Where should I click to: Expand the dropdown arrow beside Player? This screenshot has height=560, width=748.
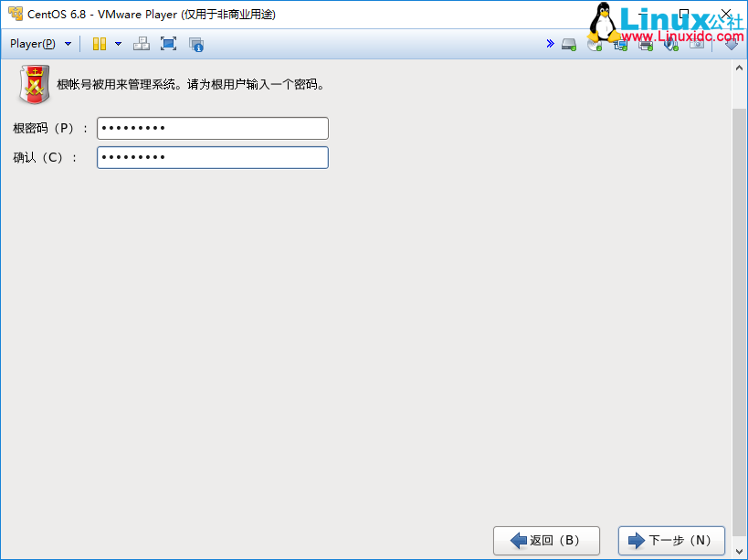pos(68,44)
